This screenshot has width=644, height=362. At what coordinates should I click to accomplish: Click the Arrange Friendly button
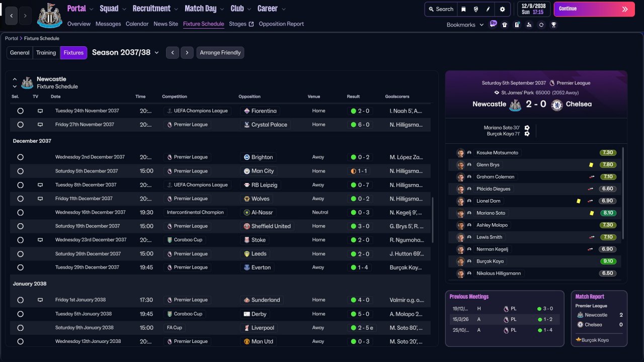point(220,53)
